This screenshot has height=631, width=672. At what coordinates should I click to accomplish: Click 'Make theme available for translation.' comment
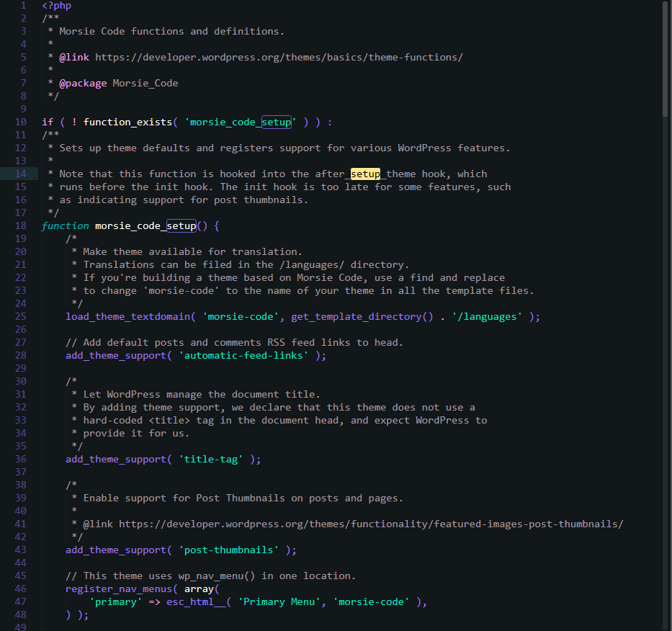point(193,252)
